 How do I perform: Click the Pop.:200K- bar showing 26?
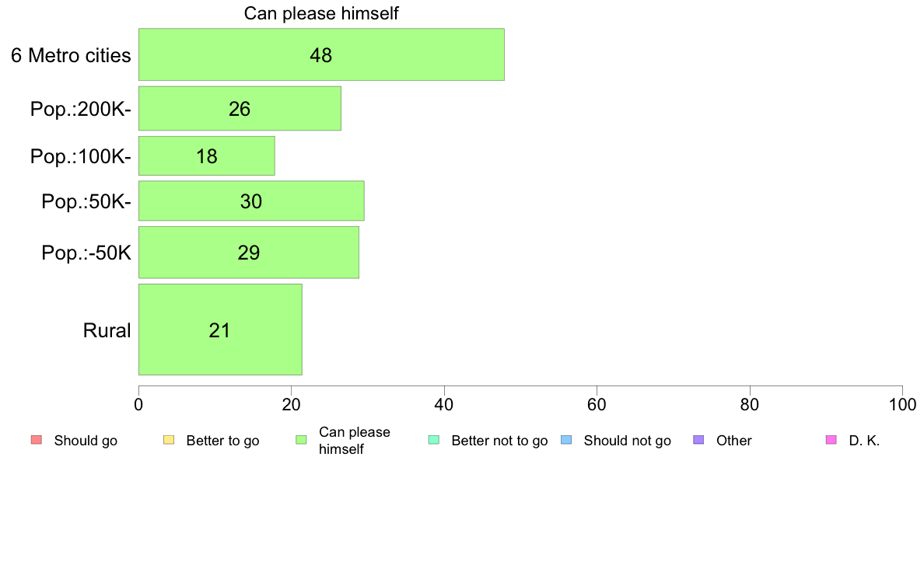240,108
